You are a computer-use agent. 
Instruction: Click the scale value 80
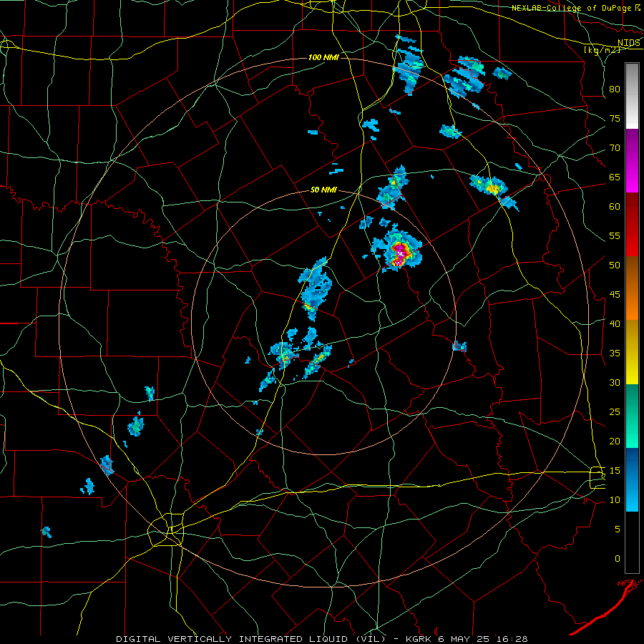coord(615,89)
